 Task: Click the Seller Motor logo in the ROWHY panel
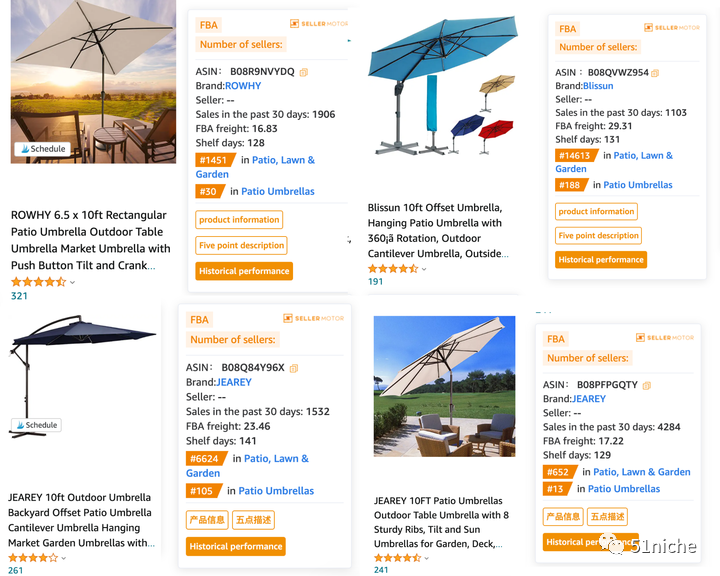point(317,24)
